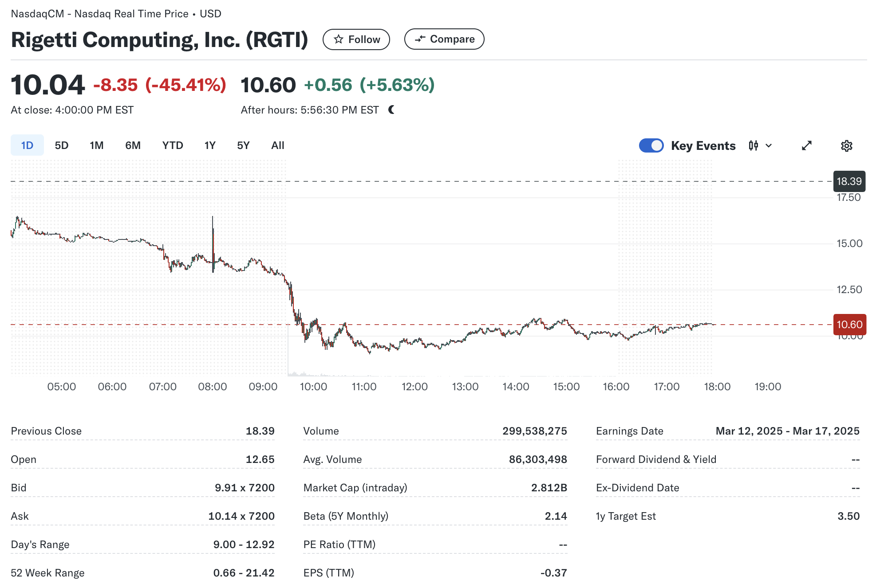884x588 pixels.
Task: Click the candlestick chart type icon
Action: (753, 145)
